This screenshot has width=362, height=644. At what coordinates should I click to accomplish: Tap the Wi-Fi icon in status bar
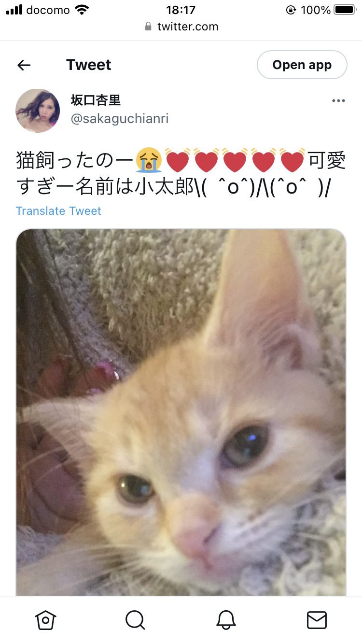click(x=83, y=10)
